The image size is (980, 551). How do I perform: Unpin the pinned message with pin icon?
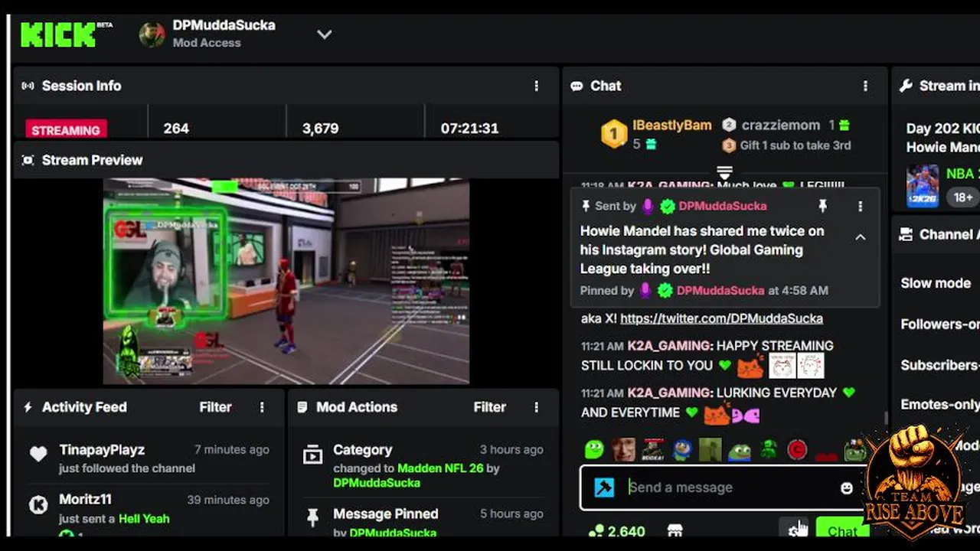pos(822,206)
